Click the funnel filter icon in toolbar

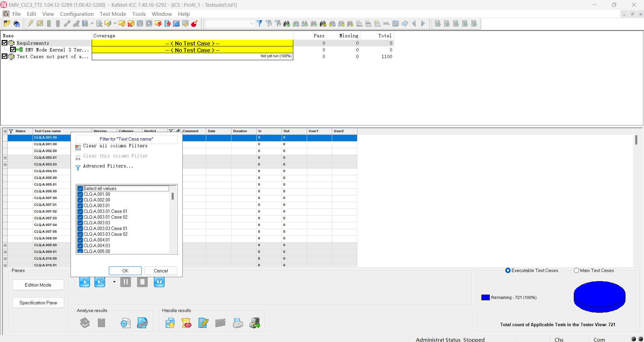click(259, 24)
